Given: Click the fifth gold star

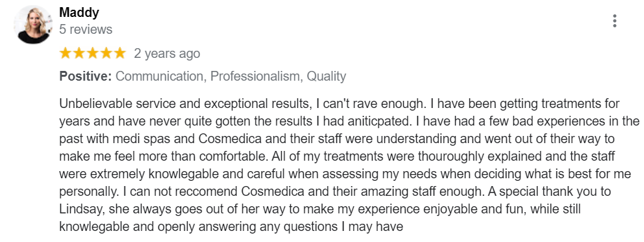Looking at the screenshot, I should click(119, 53).
